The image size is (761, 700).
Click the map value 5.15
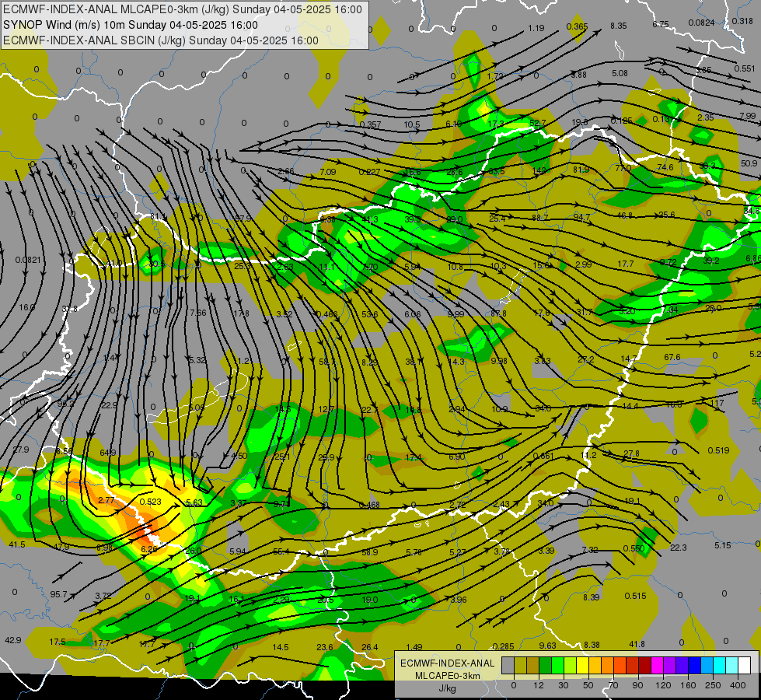tap(722, 545)
